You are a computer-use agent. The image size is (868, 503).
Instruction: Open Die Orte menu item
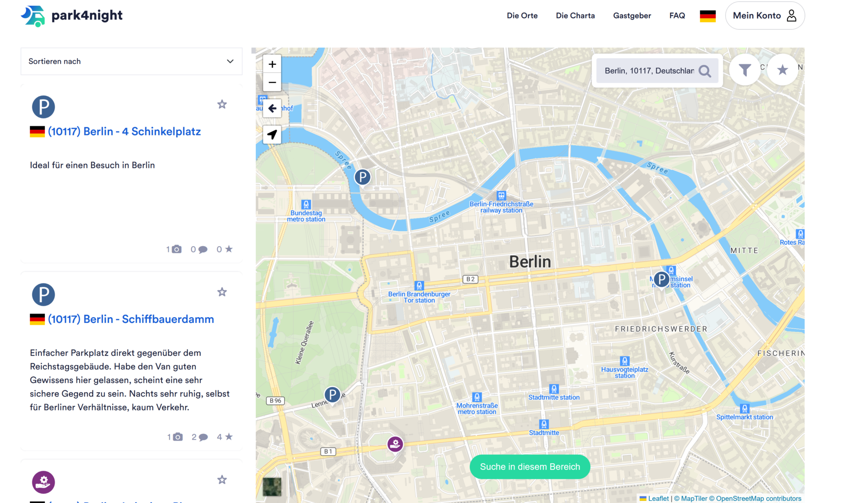pos(522,16)
